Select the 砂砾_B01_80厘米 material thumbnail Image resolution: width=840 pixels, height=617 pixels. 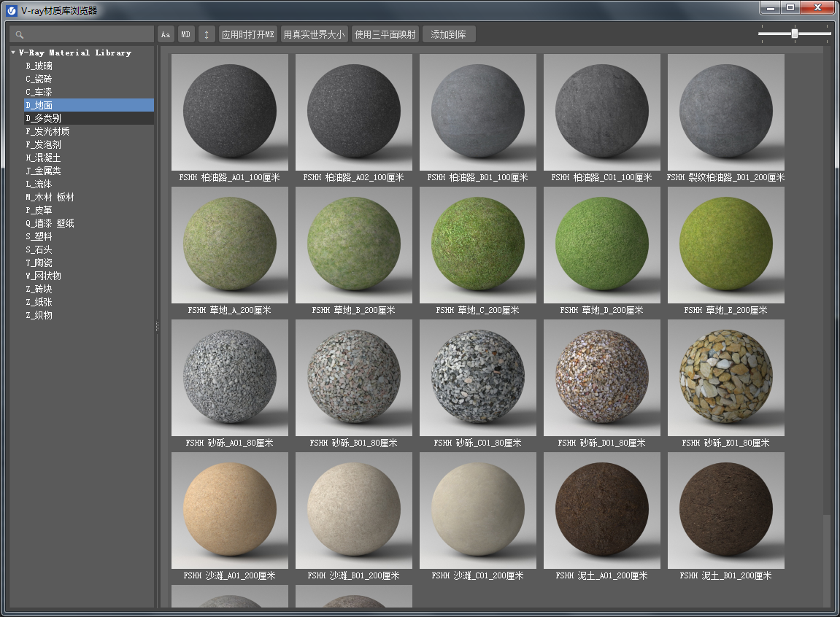point(354,378)
